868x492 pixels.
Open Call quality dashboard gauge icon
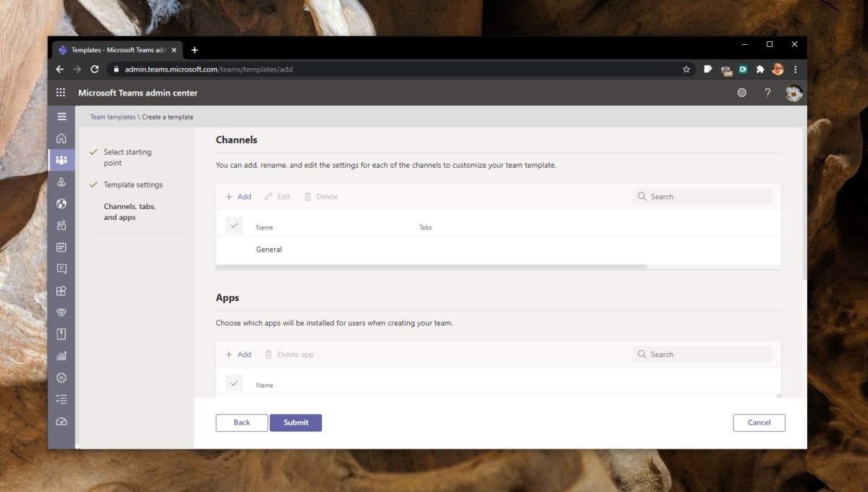[61, 421]
